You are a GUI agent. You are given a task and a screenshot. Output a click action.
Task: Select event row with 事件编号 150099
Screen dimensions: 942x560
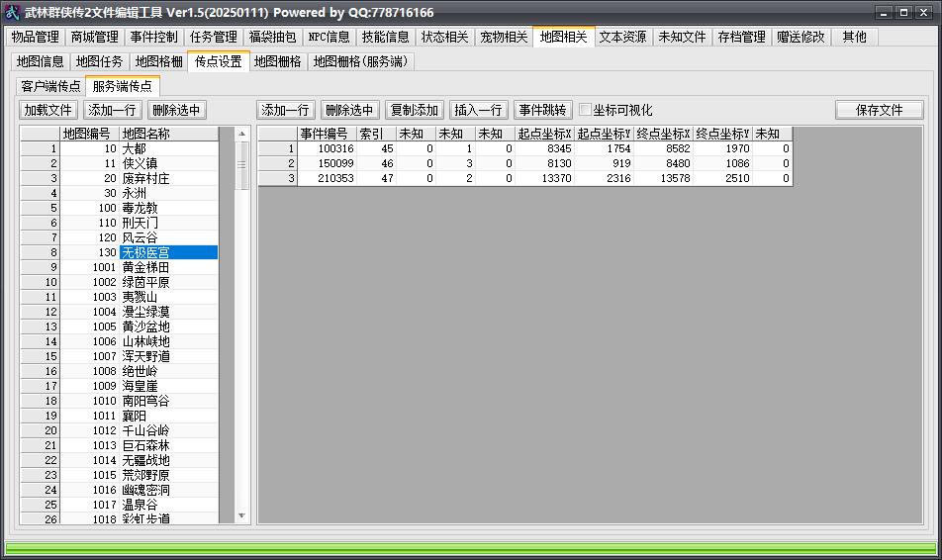point(525,163)
